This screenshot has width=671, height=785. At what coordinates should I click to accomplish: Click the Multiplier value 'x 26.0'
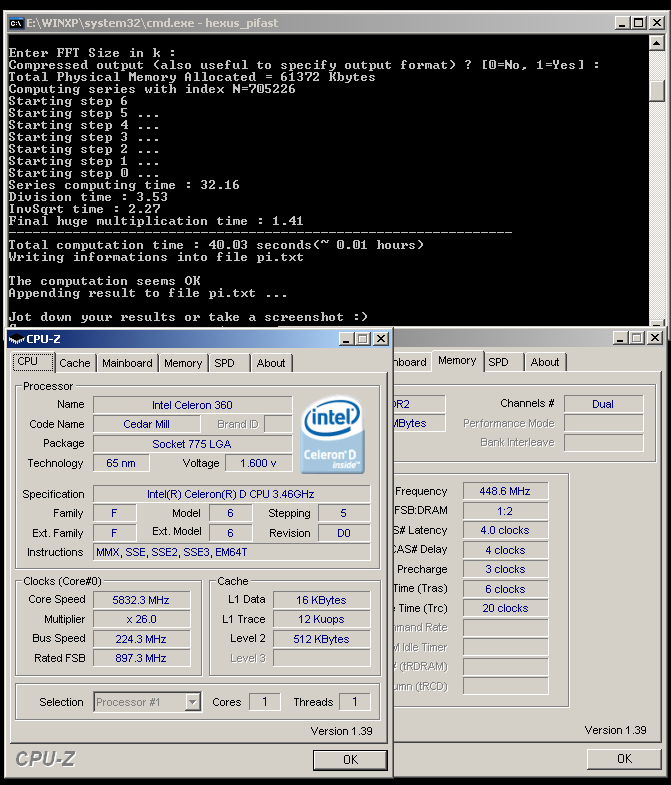click(141, 620)
